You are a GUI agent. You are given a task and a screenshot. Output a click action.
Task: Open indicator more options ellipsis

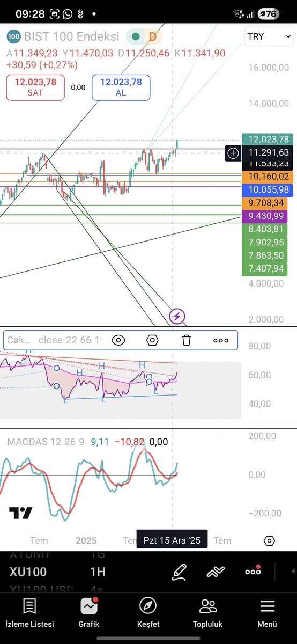(220, 340)
